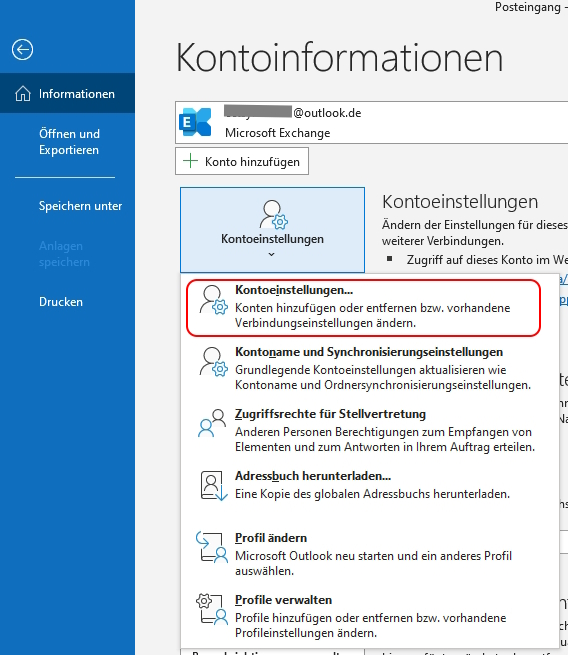
Task: Click the home icon beside Informationen
Action: pos(23,94)
